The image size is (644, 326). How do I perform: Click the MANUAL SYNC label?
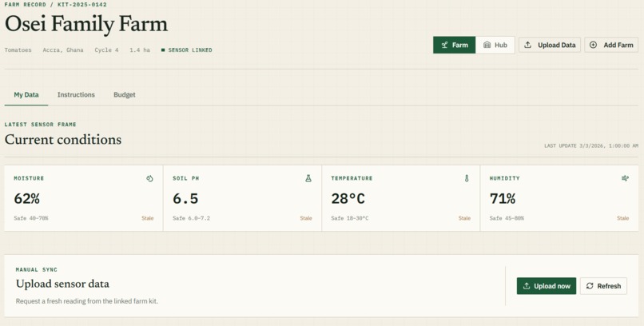point(37,270)
